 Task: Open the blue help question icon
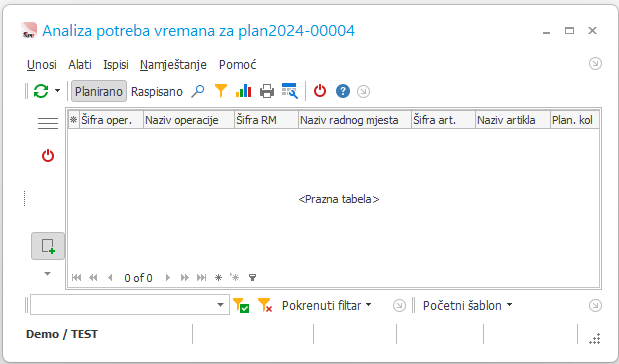tap(343, 91)
